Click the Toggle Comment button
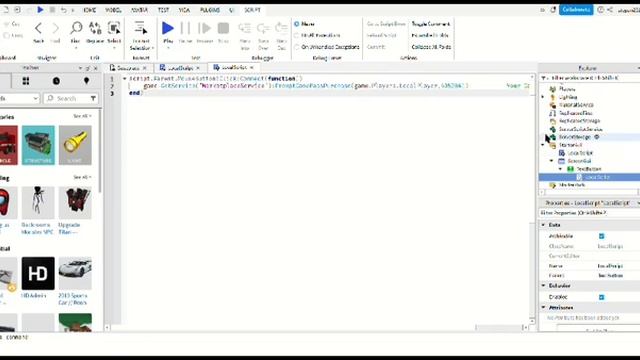The image size is (640, 360). click(x=430, y=24)
